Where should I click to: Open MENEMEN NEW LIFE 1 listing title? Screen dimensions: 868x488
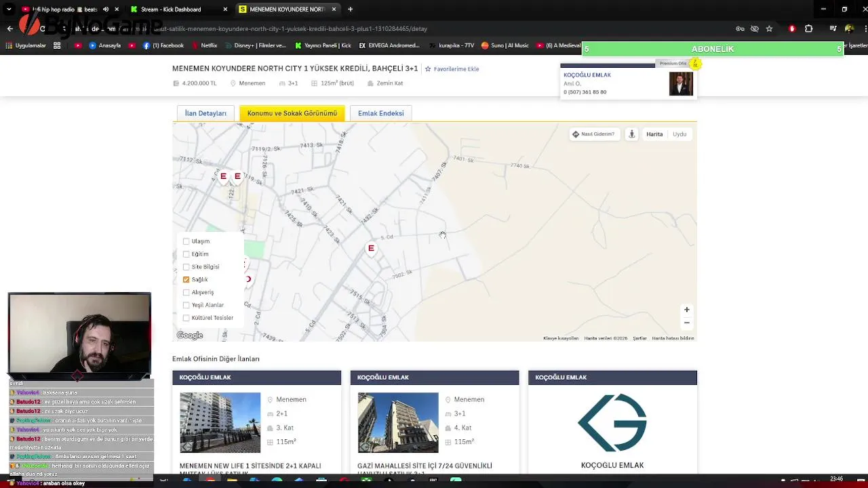point(250,468)
